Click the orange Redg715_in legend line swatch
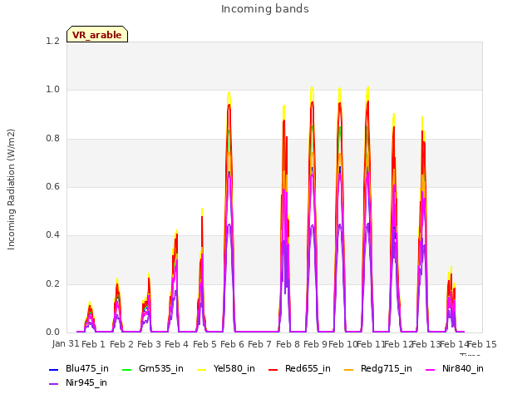Screen dimensions: 532x399 [x=349, y=369]
